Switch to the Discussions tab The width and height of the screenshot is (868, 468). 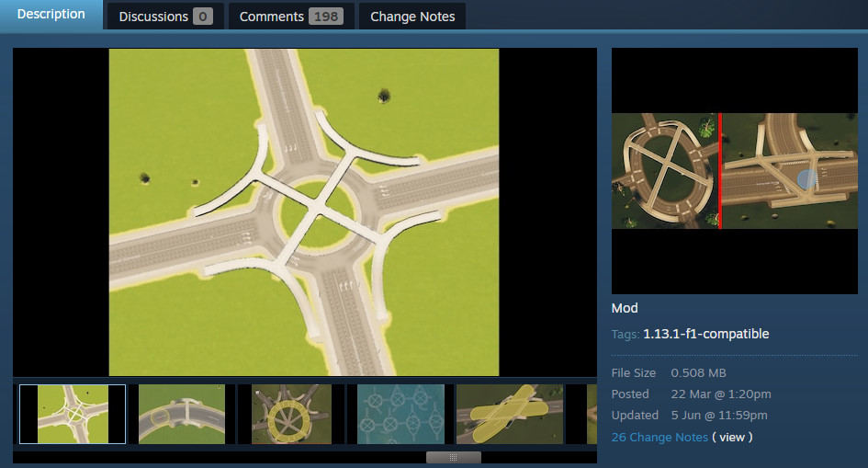tap(165, 17)
